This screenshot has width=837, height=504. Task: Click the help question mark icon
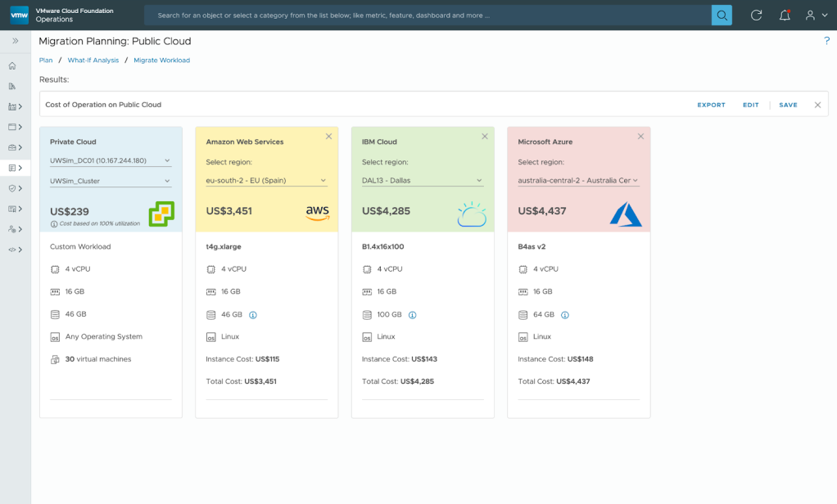coord(827,41)
